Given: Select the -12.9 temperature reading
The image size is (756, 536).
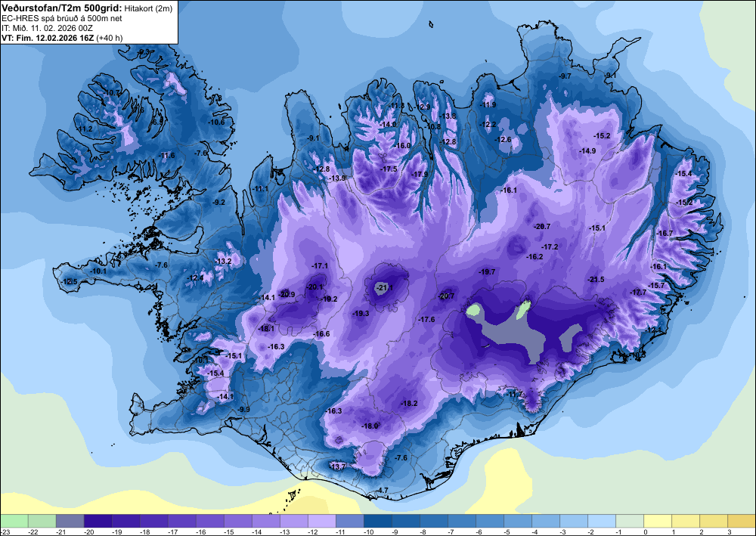Looking at the screenshot, I should [x=422, y=107].
